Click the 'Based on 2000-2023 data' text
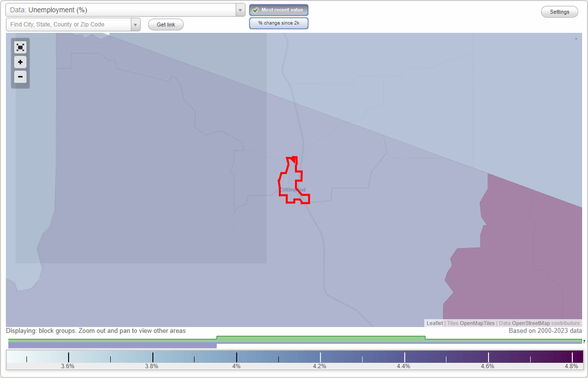Screen dimensions: 588x378 545,331
